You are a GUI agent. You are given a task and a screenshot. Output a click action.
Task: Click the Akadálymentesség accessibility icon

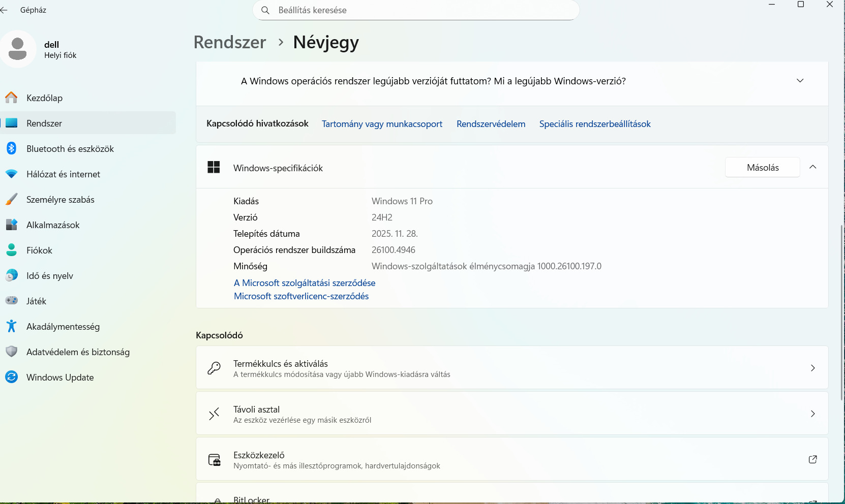(11, 326)
